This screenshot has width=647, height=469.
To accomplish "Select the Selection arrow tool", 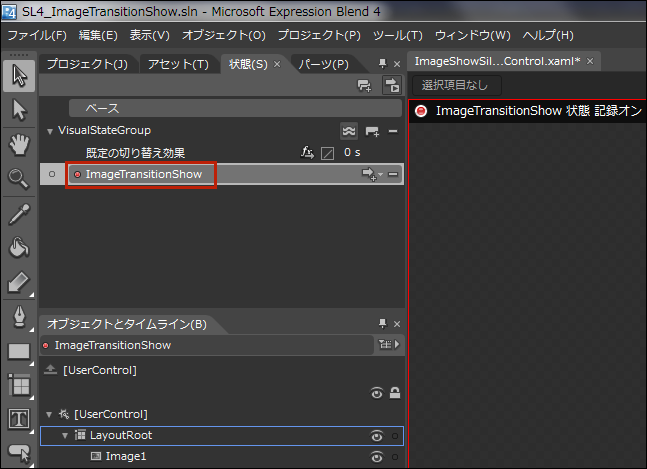I will pyautogui.click(x=19, y=76).
